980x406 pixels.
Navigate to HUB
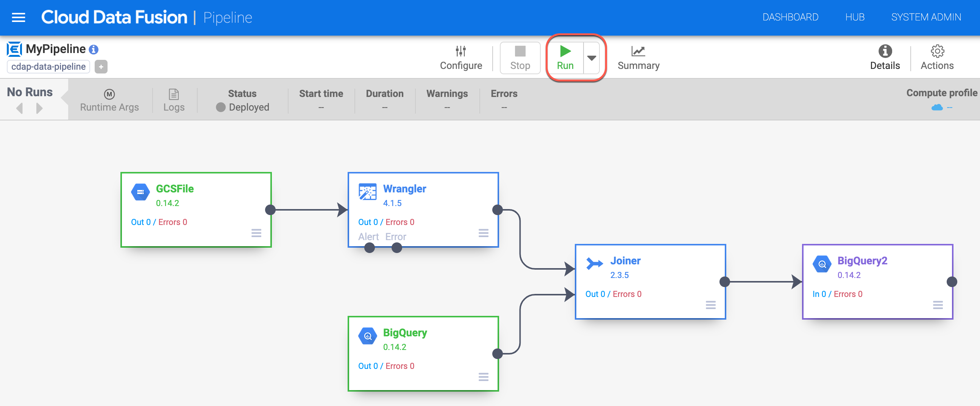coord(854,17)
